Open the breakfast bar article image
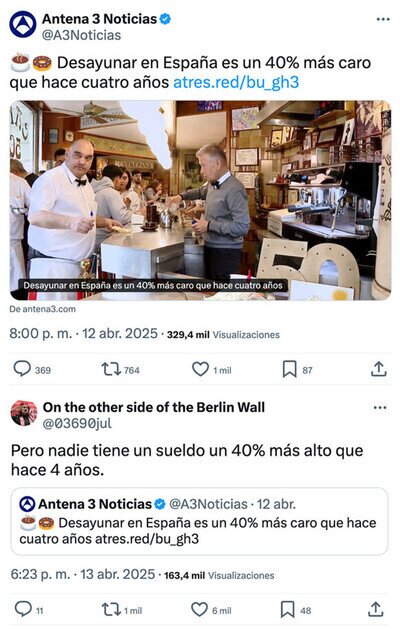 [x=200, y=200]
